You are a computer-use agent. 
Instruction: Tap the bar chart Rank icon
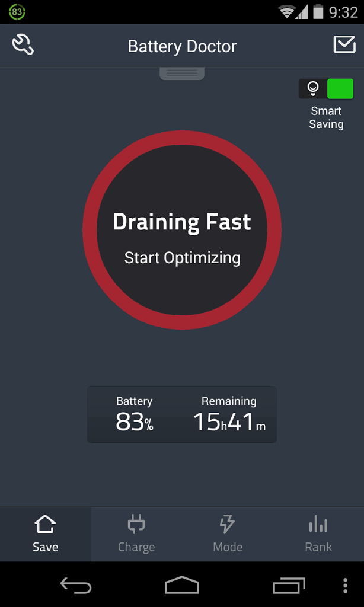[318, 524]
